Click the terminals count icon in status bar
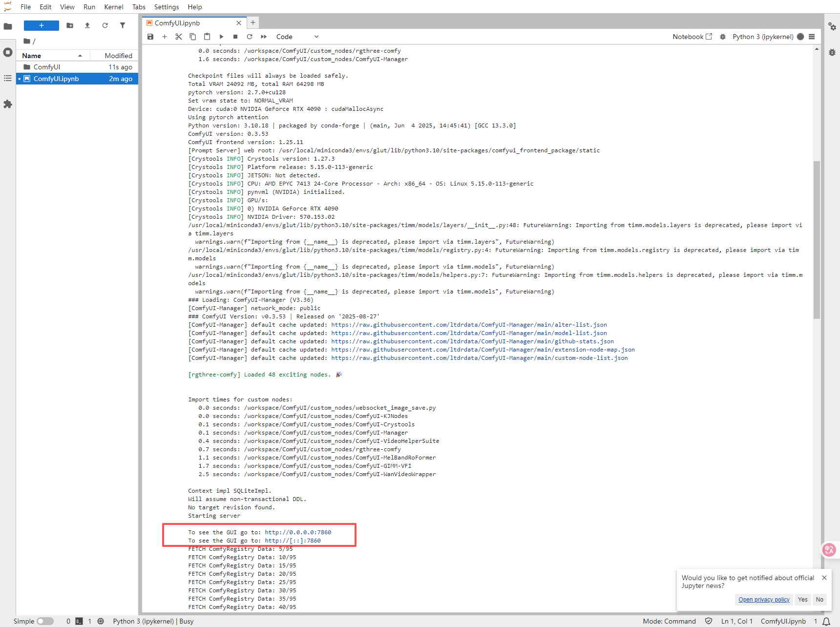 [79, 621]
